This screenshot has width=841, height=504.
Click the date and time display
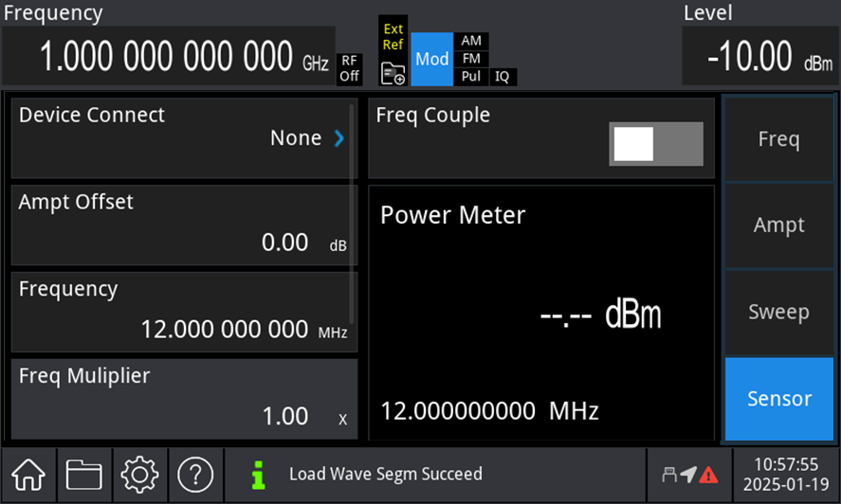(x=783, y=473)
